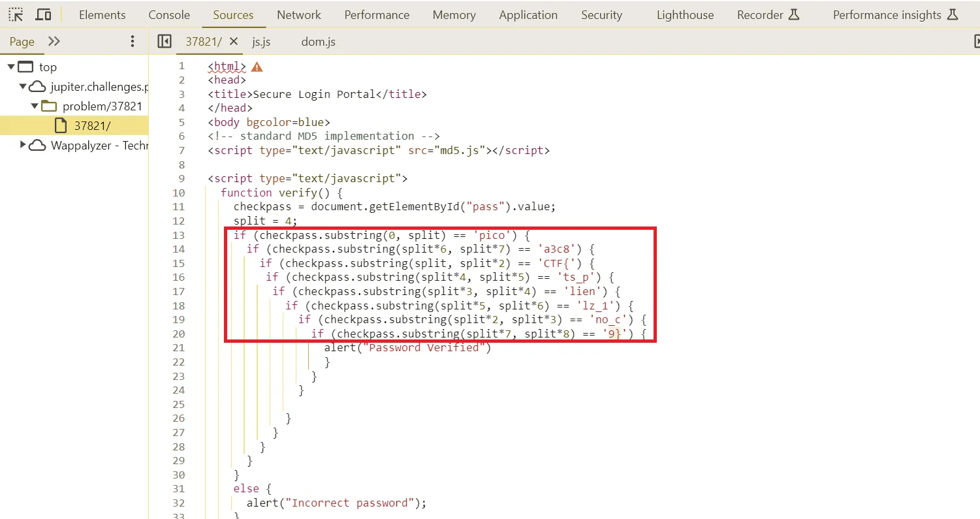The height and width of the screenshot is (519, 980).
Task: Click line number 13 in the gutter
Action: click(178, 235)
